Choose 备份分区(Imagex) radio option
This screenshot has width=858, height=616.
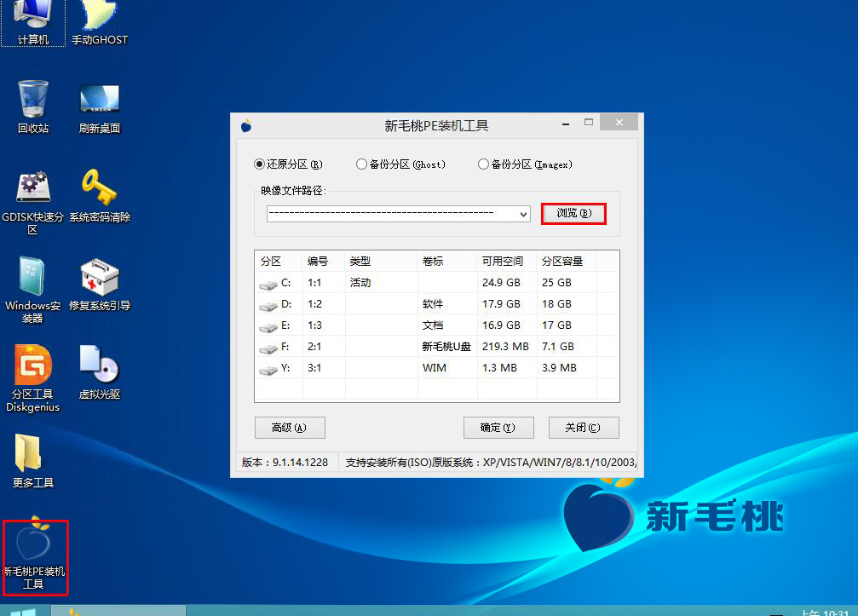pyautogui.click(x=525, y=164)
